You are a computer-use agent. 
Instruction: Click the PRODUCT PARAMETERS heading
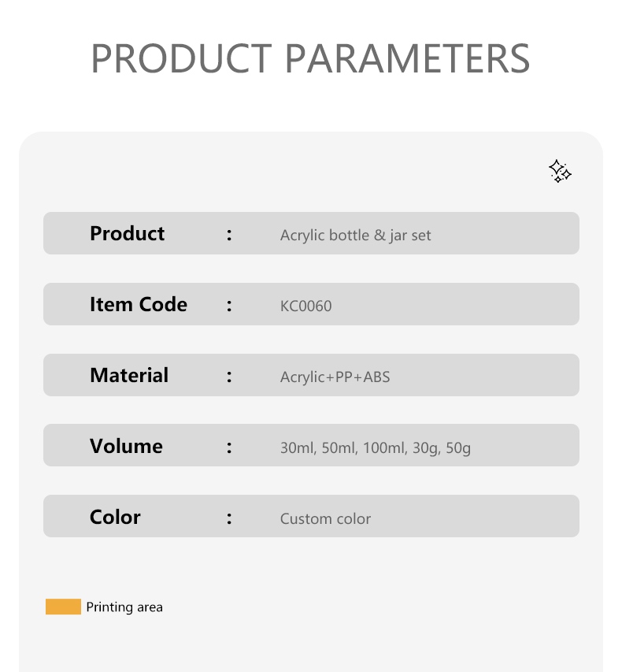click(310, 59)
